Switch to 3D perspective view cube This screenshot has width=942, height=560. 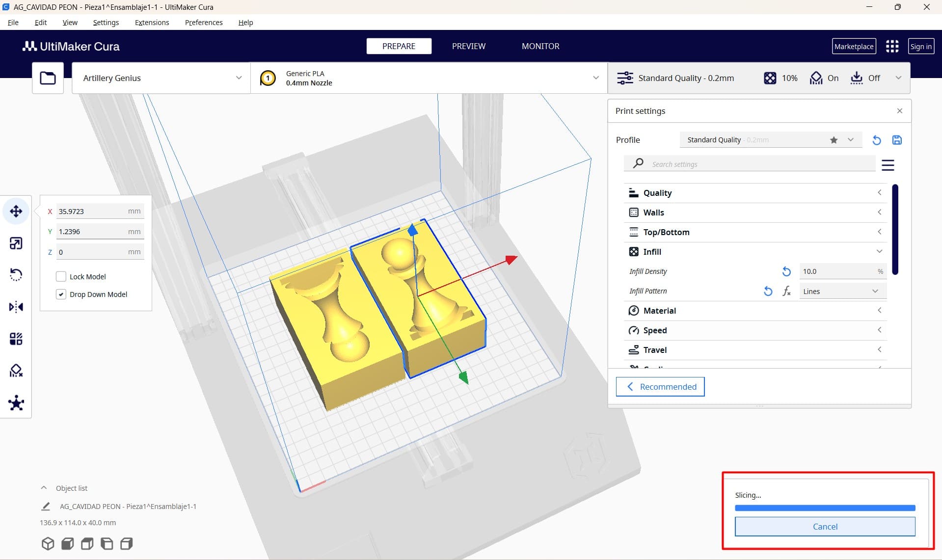coord(48,544)
